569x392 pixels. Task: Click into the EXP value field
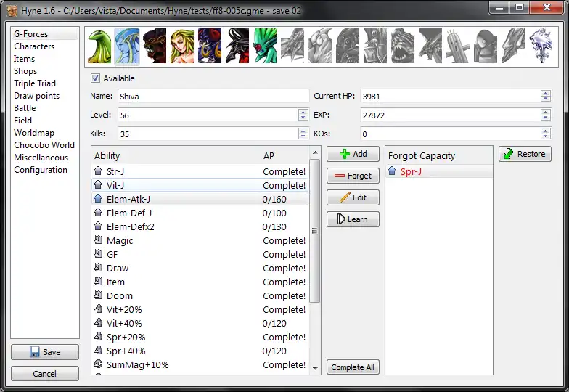450,115
